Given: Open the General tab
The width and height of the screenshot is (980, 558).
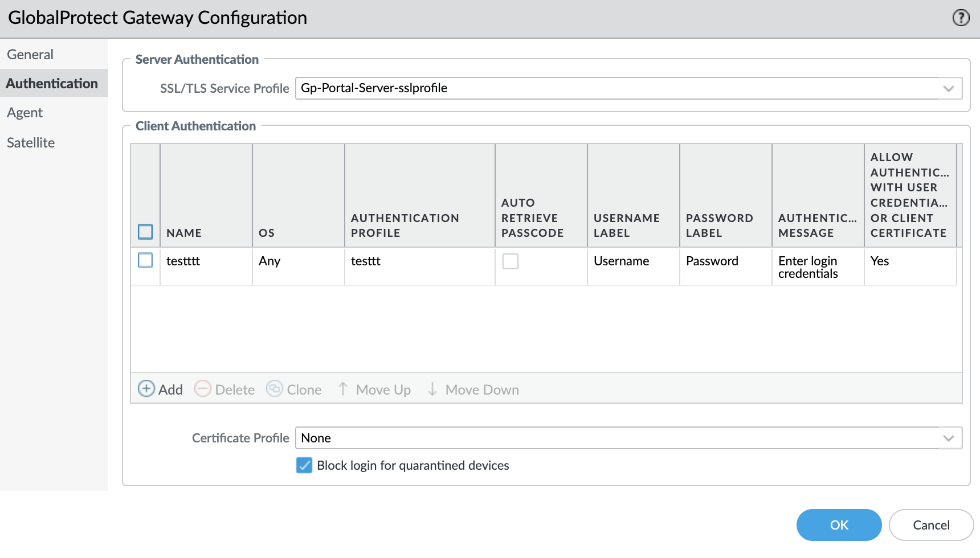Looking at the screenshot, I should (30, 55).
